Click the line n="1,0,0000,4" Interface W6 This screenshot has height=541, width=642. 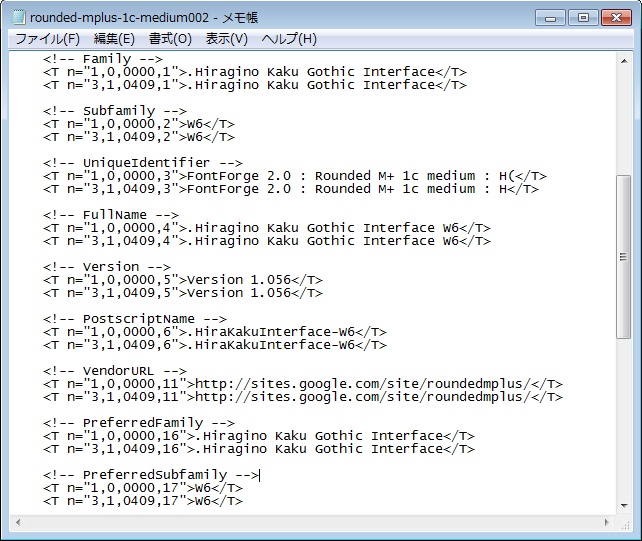click(x=267, y=228)
